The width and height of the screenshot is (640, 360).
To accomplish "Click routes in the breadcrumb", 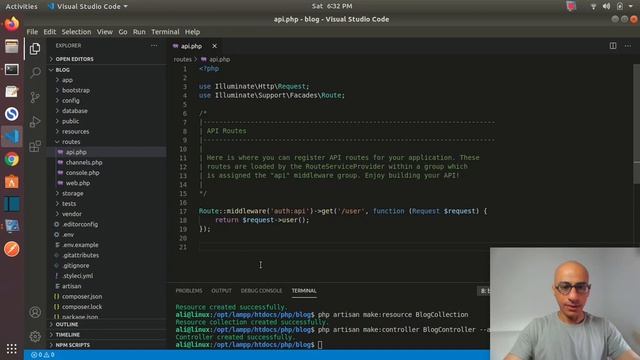I will tap(182, 60).
